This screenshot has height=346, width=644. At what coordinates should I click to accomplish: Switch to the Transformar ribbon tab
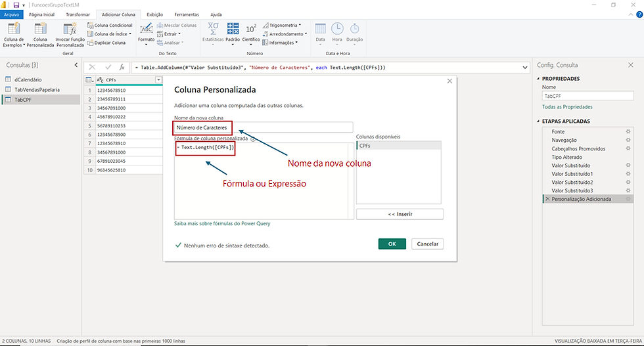[x=78, y=14]
